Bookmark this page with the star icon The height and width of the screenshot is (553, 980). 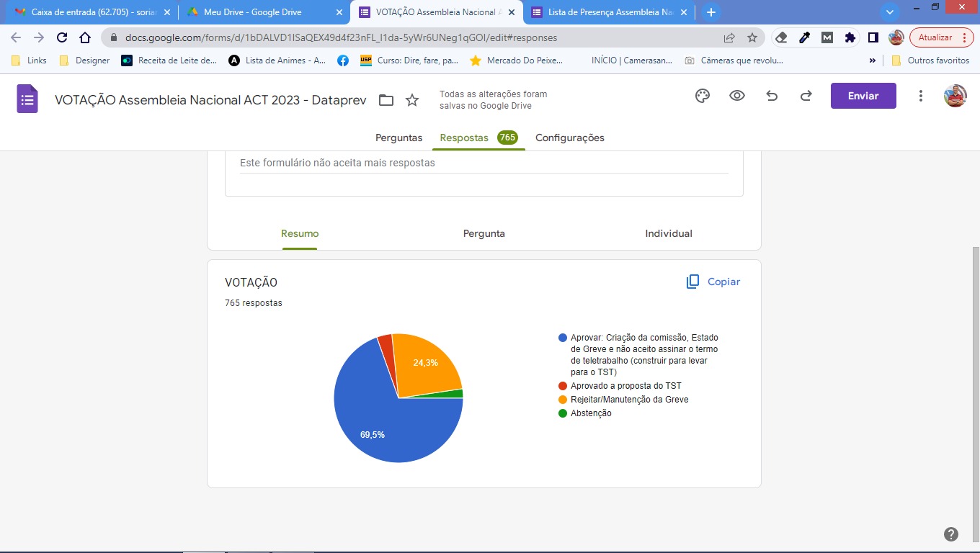[x=752, y=37]
